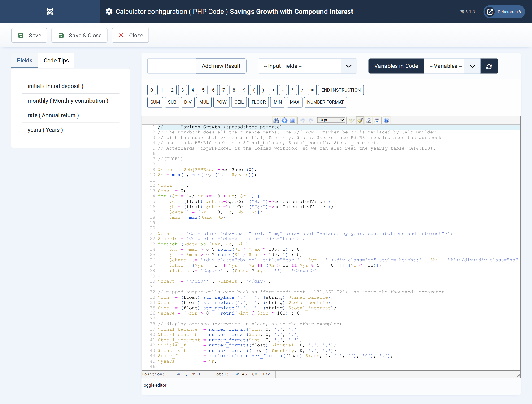Switch to the Code Tips tab

tap(56, 60)
